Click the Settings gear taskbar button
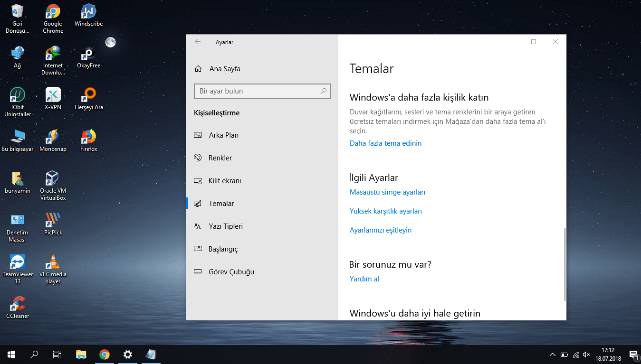The image size is (641, 364). tap(127, 354)
